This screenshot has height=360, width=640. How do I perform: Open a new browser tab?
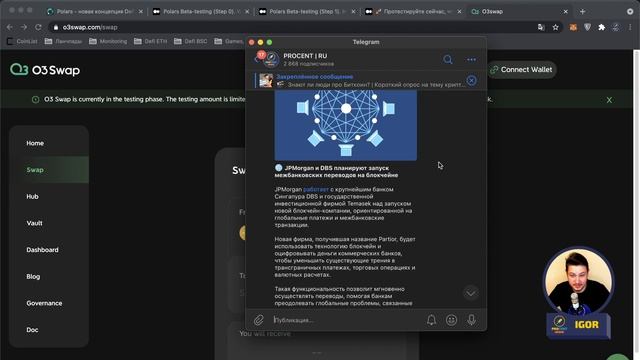click(582, 11)
